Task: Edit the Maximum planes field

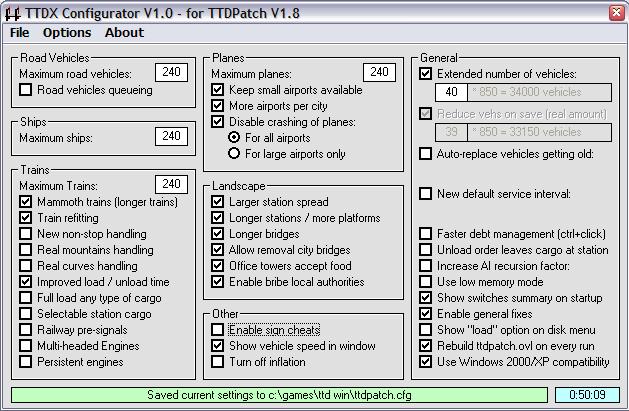Action: (379, 72)
